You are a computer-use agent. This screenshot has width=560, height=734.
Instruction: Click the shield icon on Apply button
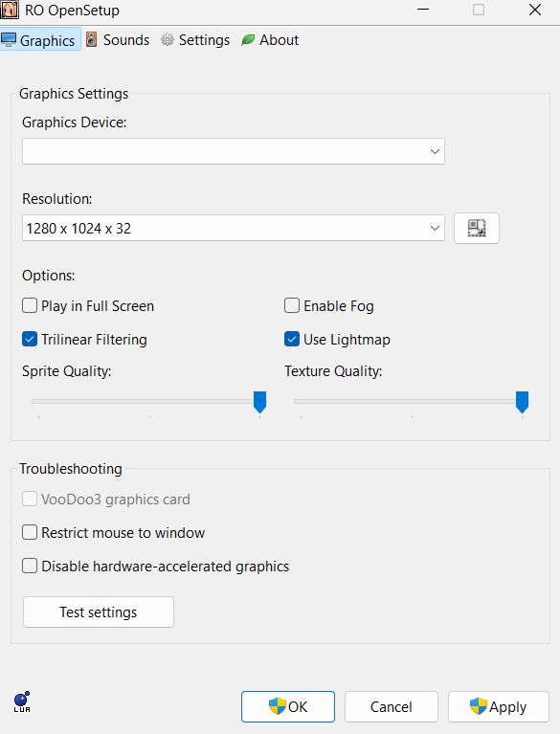[478, 706]
